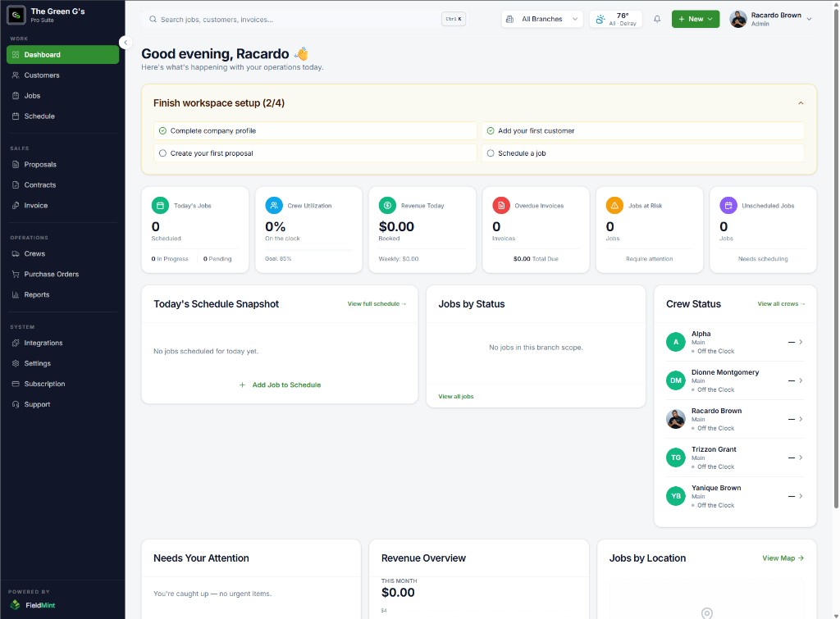Screen dimensions: 840x619
Task: Check the Schedule a job item
Action: click(x=643, y=153)
